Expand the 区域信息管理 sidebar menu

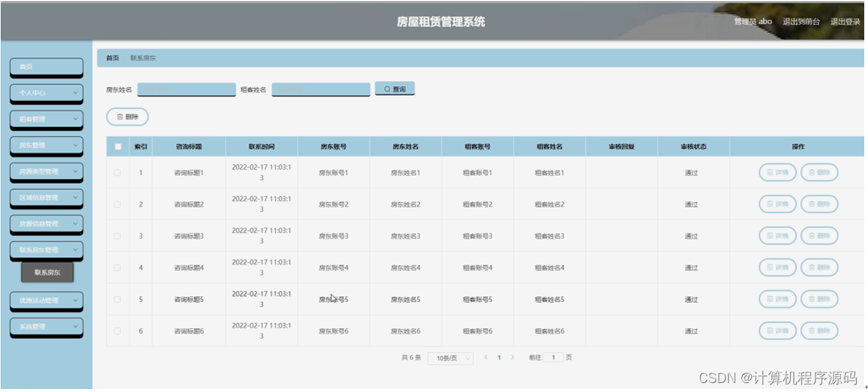point(46,198)
